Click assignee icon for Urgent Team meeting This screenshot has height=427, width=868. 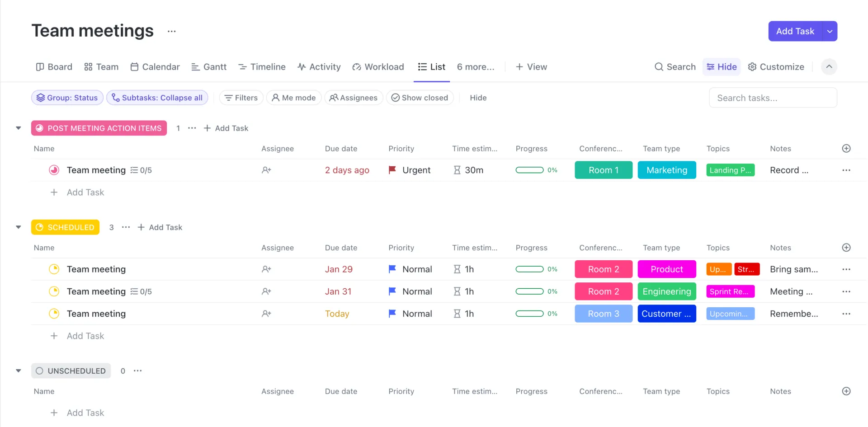pos(266,170)
